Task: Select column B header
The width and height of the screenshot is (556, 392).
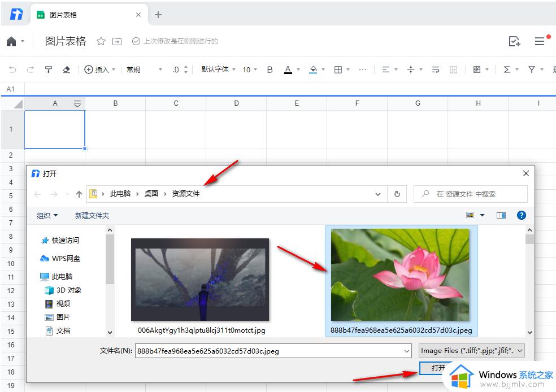Action: pos(115,103)
